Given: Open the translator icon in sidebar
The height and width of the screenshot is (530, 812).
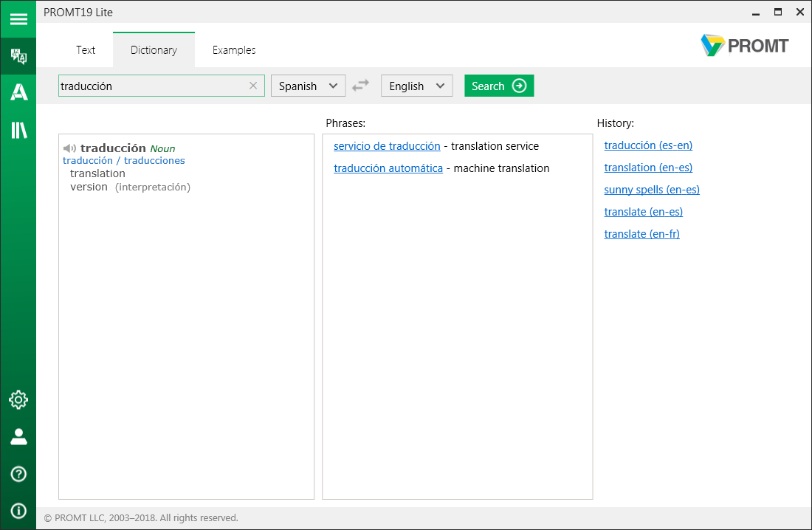Looking at the screenshot, I should coord(18,56).
